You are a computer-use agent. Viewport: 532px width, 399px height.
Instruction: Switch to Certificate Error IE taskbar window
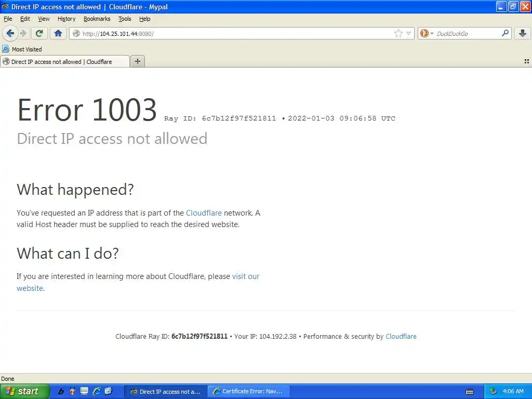click(x=249, y=392)
